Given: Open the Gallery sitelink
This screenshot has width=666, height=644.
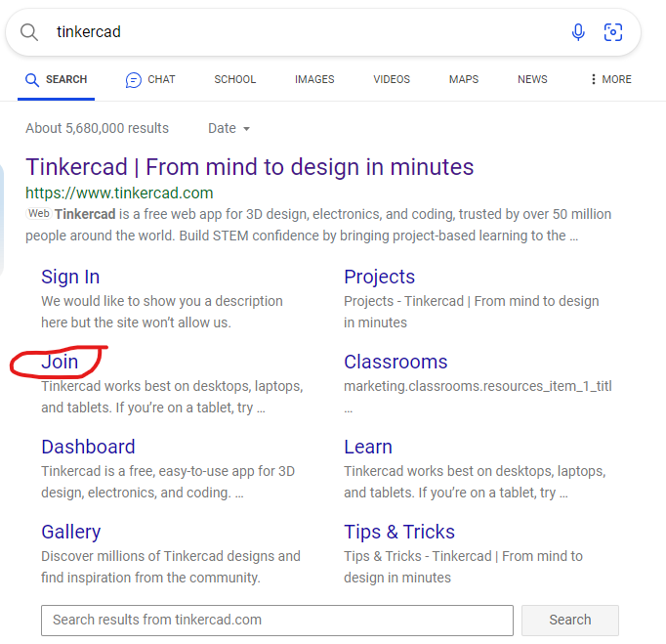Looking at the screenshot, I should tap(71, 532).
